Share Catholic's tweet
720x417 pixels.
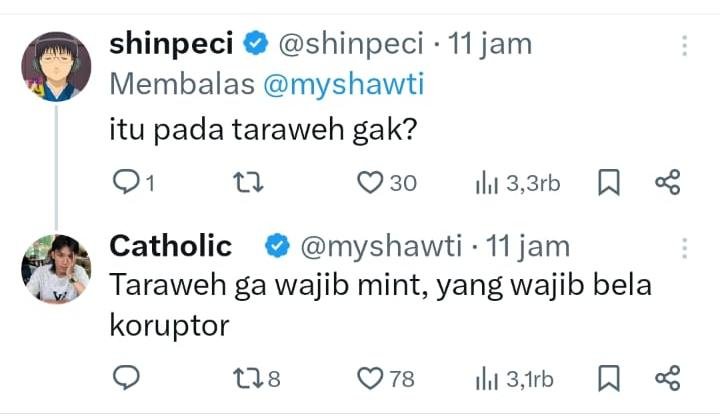(x=667, y=378)
